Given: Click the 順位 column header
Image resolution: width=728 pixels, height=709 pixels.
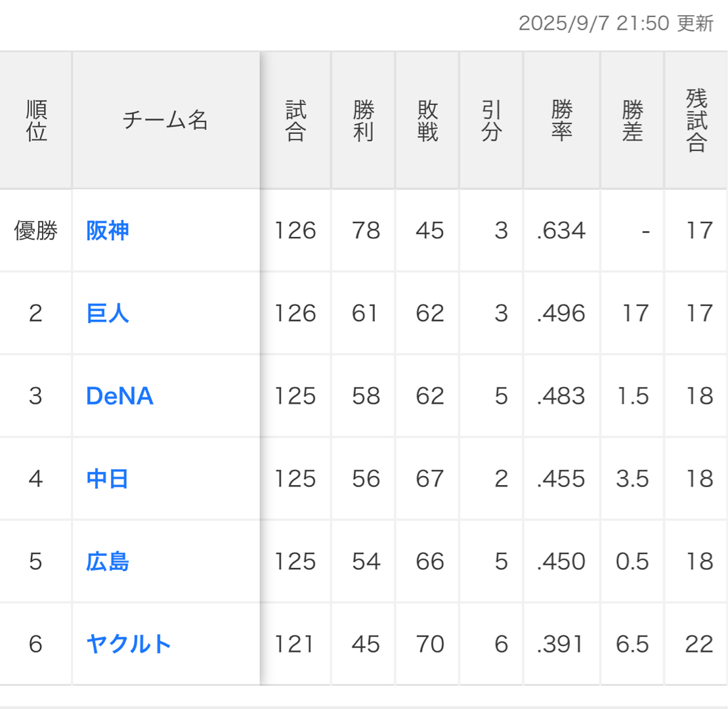Looking at the screenshot, I should click(x=36, y=121).
